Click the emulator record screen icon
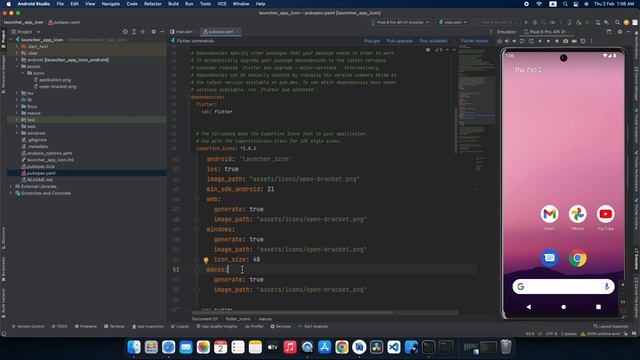 pos(574,41)
